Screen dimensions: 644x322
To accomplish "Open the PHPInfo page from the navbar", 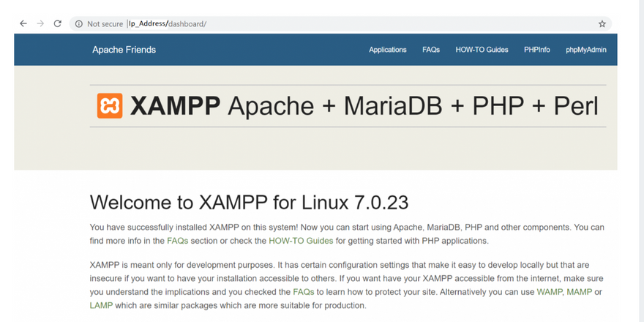I will [x=537, y=50].
